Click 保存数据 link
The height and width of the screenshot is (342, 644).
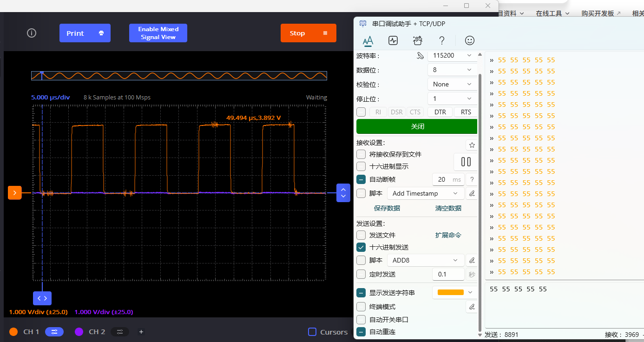(387, 208)
